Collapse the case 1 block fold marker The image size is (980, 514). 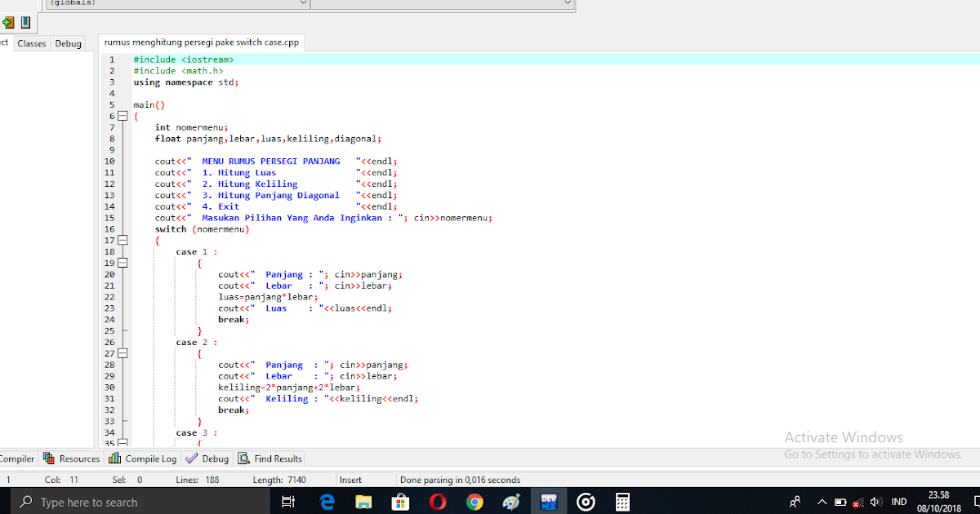tap(122, 263)
